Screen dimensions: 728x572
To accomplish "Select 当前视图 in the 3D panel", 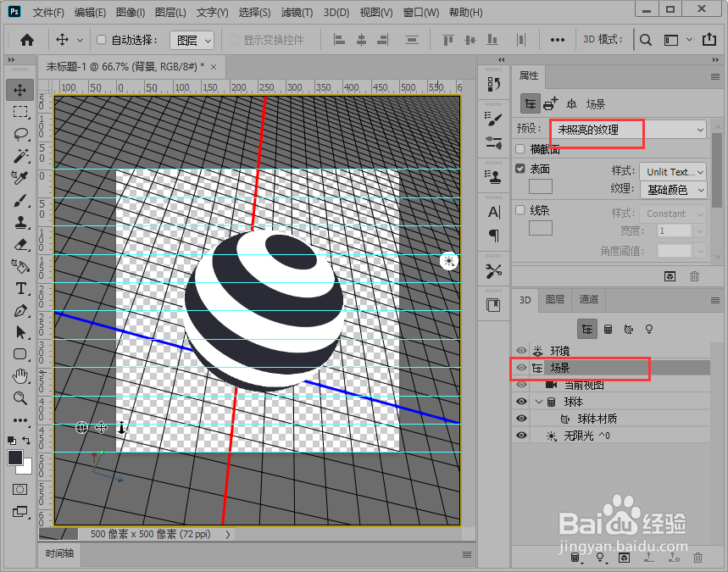I will pyautogui.click(x=584, y=385).
